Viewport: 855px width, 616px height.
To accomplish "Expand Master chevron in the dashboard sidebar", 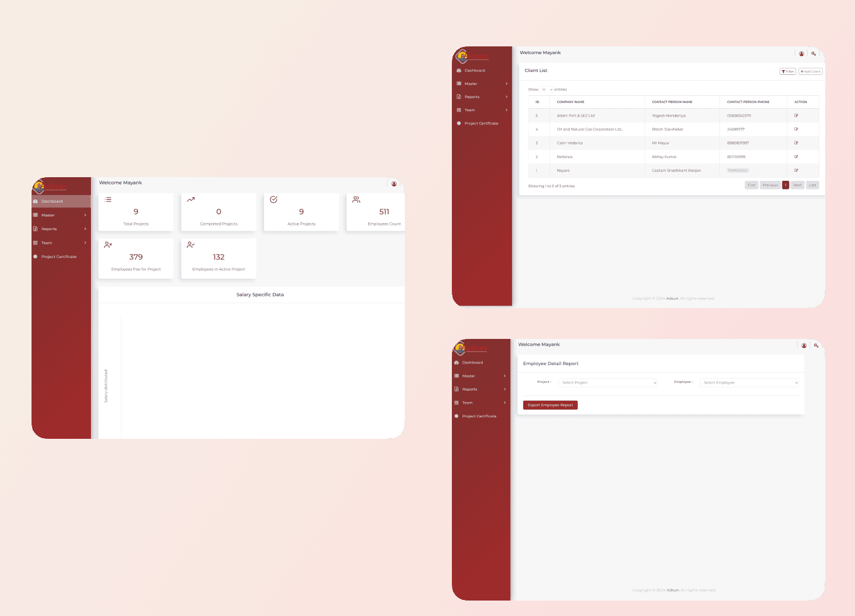I will pyautogui.click(x=85, y=215).
